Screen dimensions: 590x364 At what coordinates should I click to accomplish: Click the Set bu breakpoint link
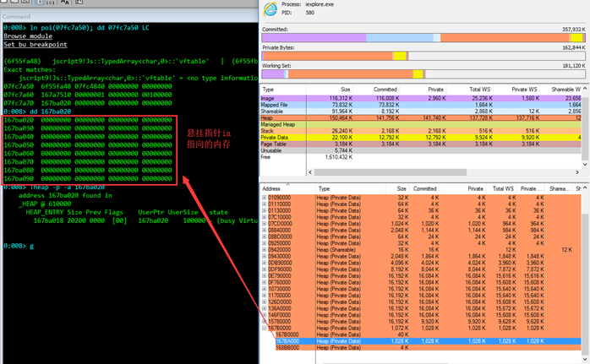pyautogui.click(x=36, y=45)
